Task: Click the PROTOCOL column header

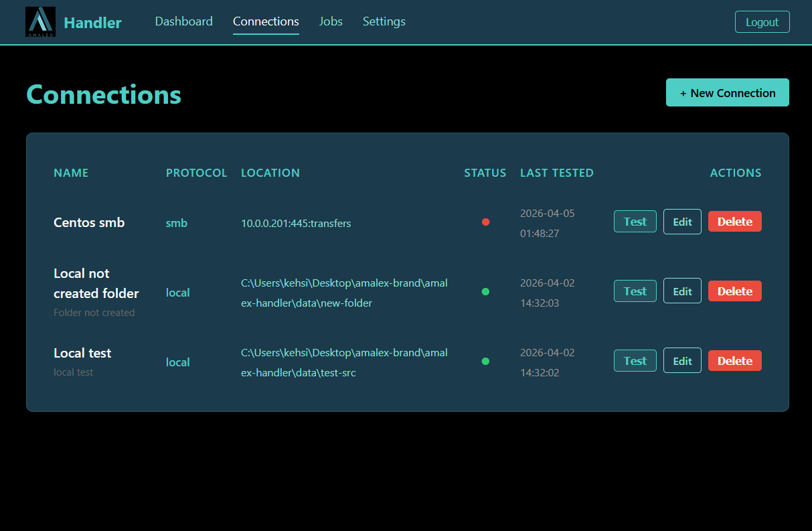Action: (197, 173)
